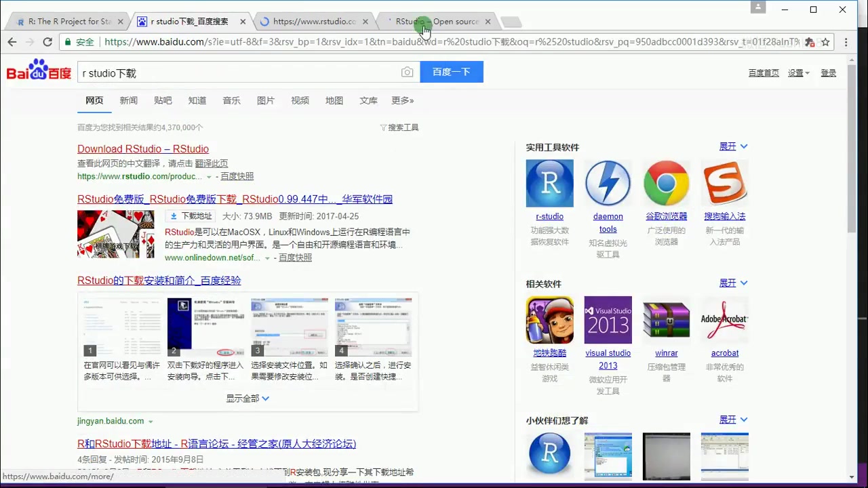Open 设置 dropdown at top right
Screen dimensions: 868x488
point(799,73)
